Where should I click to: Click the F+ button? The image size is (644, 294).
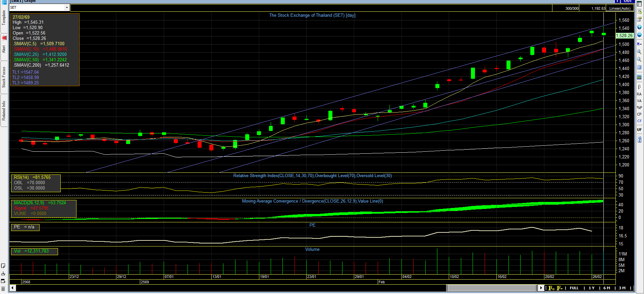pyautogui.click(x=551, y=288)
